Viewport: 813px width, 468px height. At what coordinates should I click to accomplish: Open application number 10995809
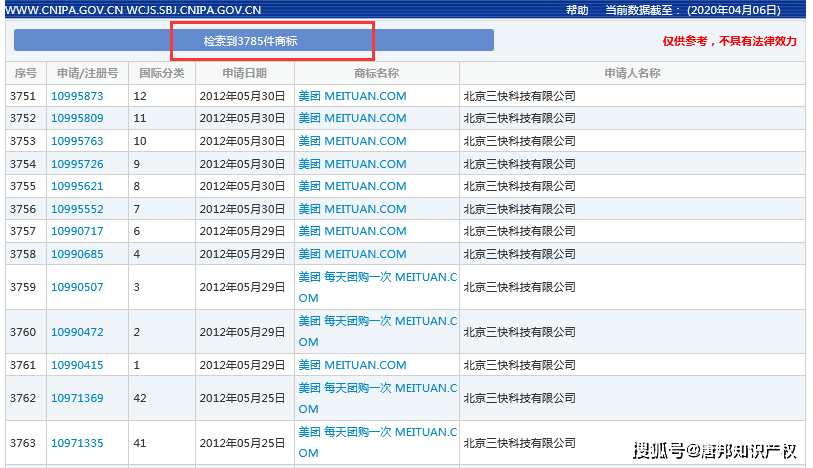click(77, 118)
